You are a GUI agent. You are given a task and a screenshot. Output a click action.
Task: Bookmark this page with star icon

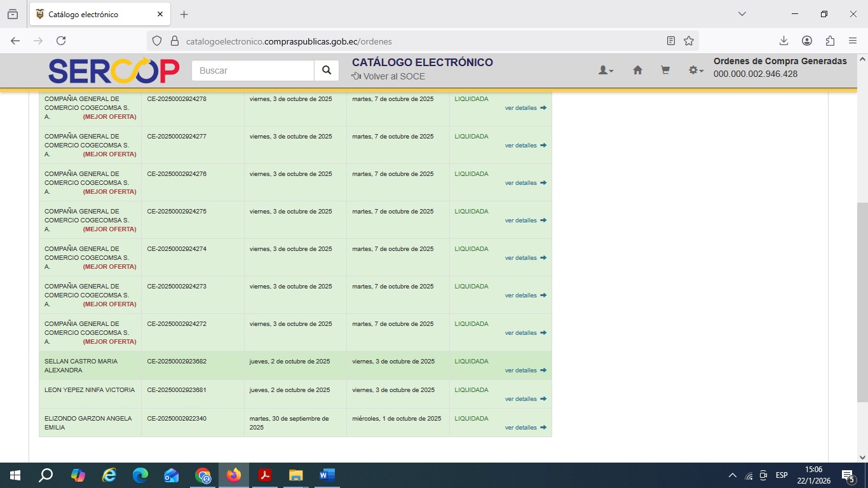(689, 41)
